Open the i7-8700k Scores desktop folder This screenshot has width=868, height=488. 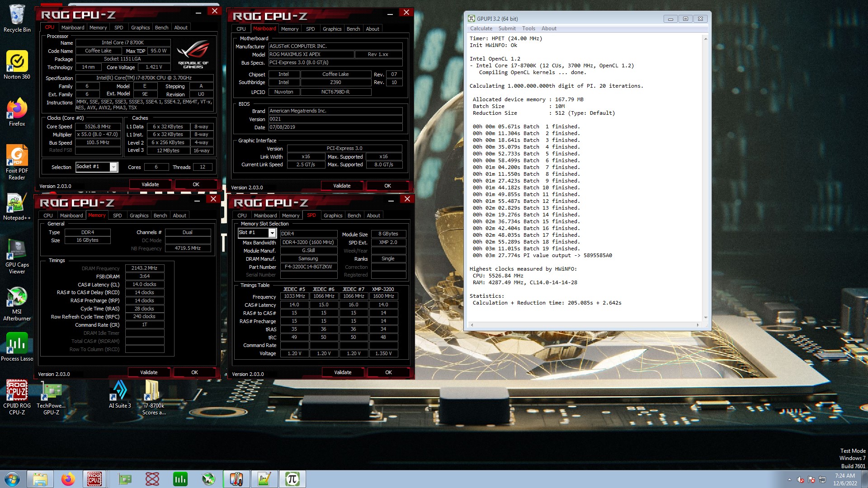pyautogui.click(x=154, y=397)
